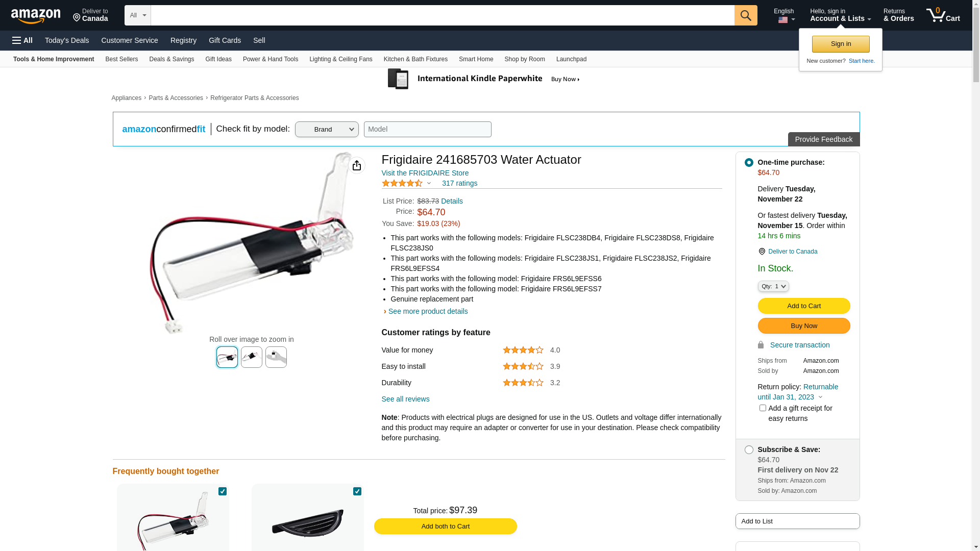Open Visit the FRIGIDAIRE Store link

point(425,173)
